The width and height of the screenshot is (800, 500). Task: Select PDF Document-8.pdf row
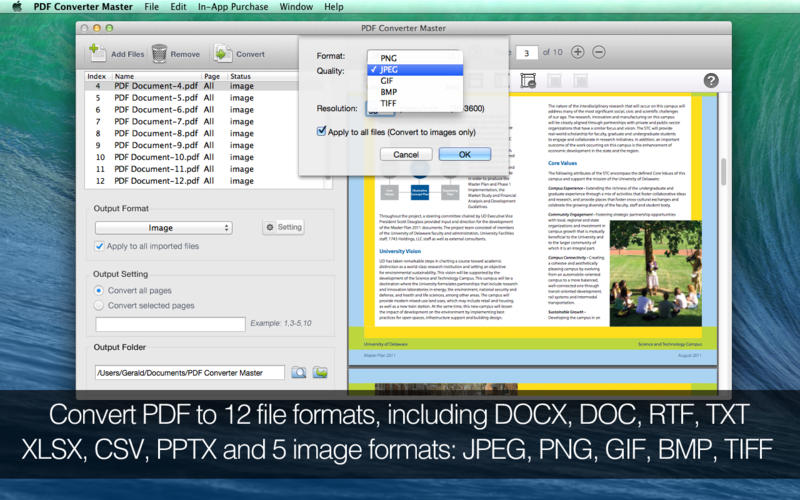[x=191, y=133]
